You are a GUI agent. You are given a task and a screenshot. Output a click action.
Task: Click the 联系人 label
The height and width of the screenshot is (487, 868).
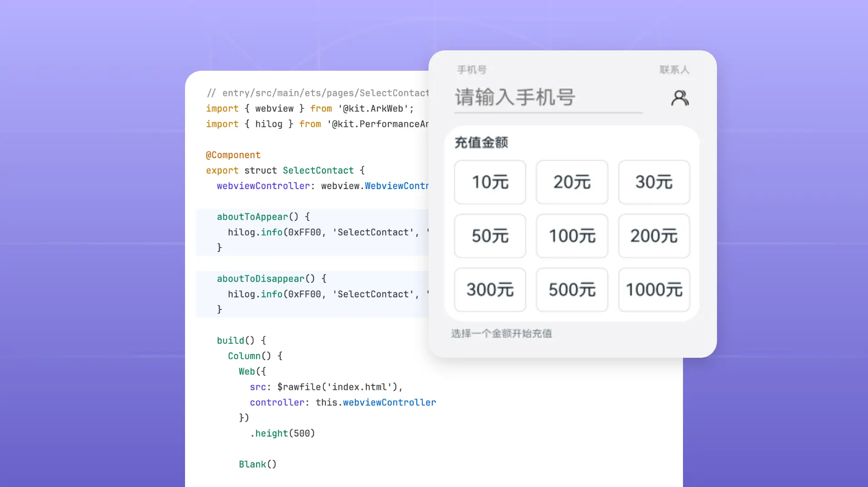click(x=674, y=70)
